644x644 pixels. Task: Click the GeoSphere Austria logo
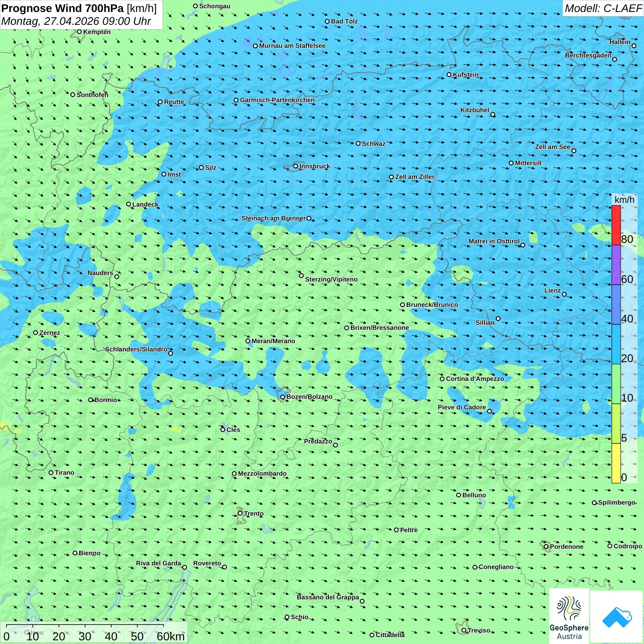point(569,615)
